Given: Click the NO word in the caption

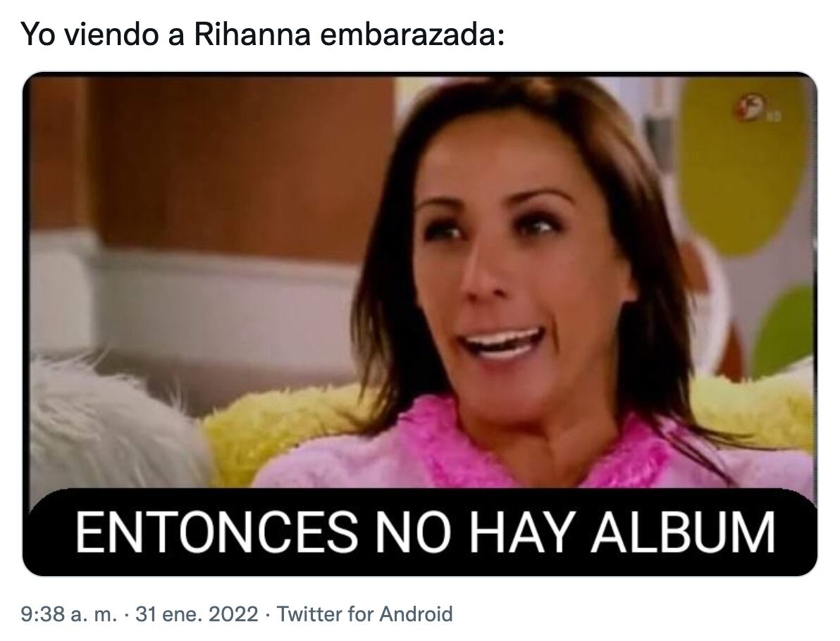Looking at the screenshot, I should point(411,532).
